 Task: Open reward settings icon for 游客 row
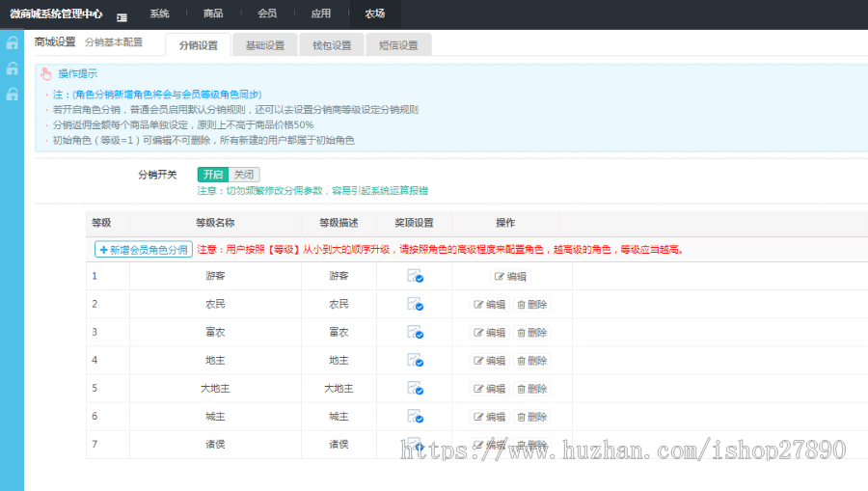[x=415, y=276]
